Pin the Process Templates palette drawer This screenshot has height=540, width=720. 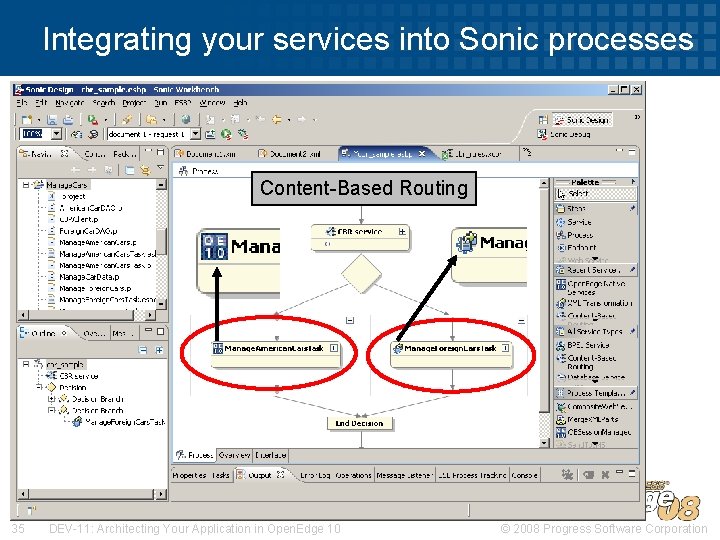pyautogui.click(x=632, y=393)
